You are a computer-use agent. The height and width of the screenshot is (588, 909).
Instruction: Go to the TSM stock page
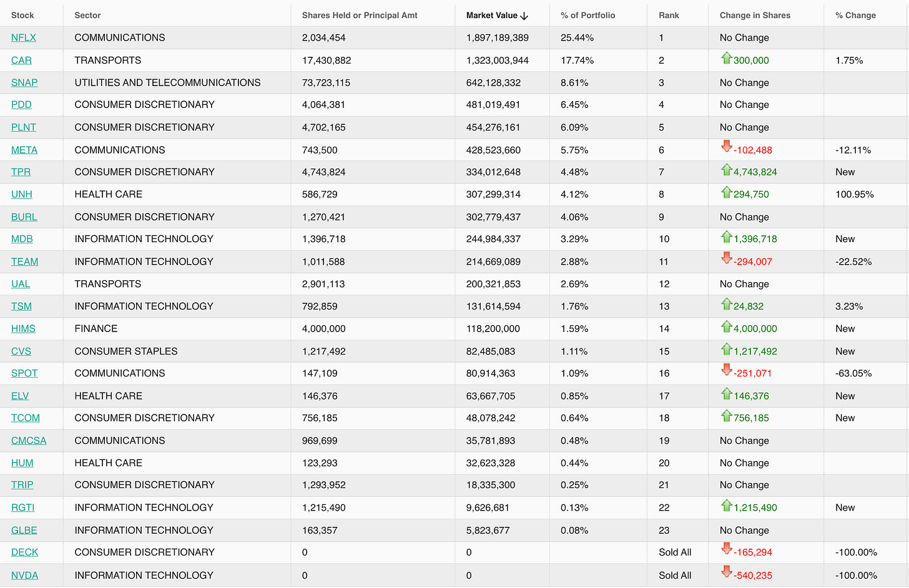(21, 306)
